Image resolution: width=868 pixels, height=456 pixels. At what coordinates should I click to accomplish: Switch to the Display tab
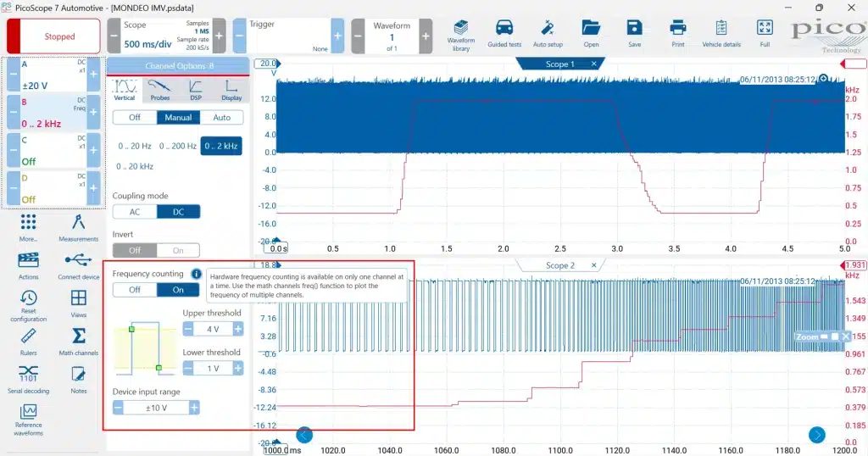click(x=231, y=90)
